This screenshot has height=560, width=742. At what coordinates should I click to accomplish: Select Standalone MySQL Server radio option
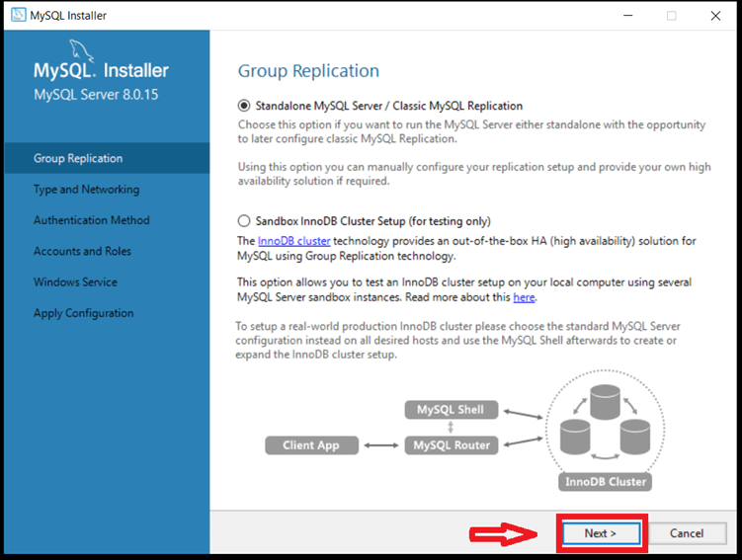[x=244, y=106]
